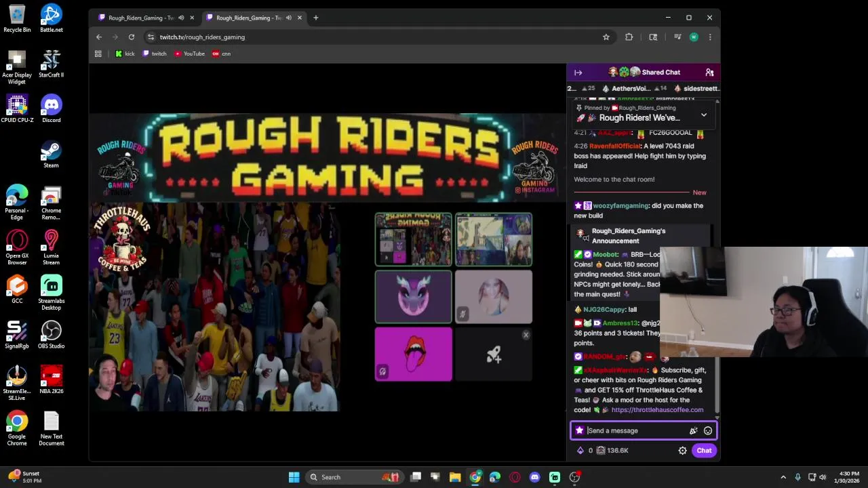
Task: Open the YouTube bookmark
Action: click(x=189, y=54)
